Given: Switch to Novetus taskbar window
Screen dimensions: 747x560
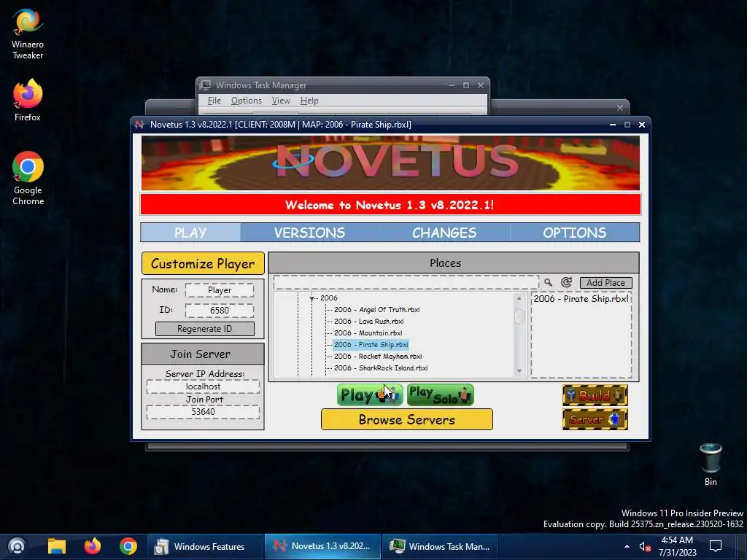Looking at the screenshot, I should click(323, 546).
